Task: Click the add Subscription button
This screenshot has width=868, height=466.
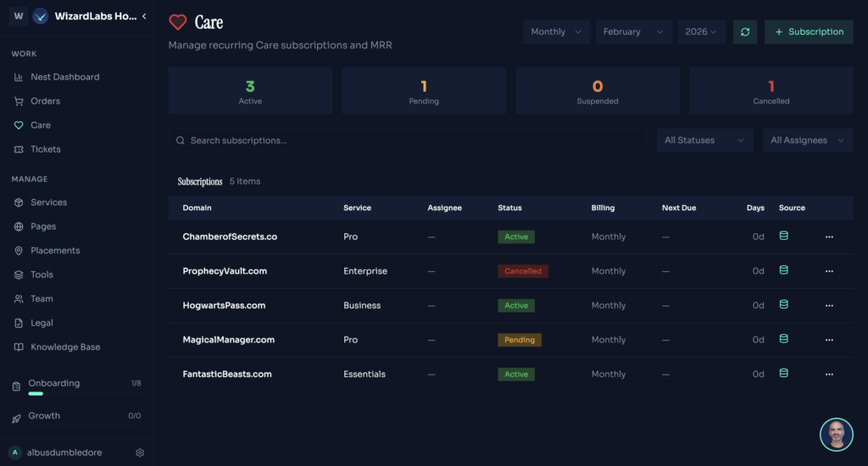Action: click(809, 32)
